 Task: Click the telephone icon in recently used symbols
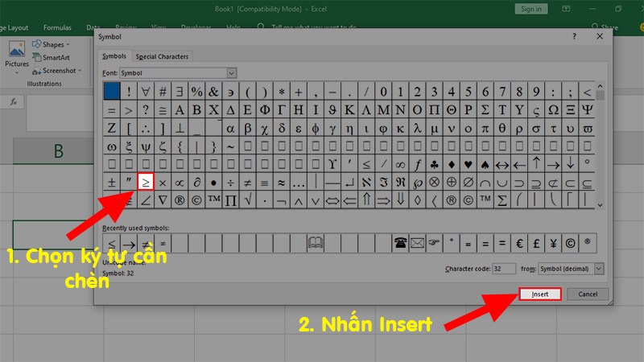400,243
